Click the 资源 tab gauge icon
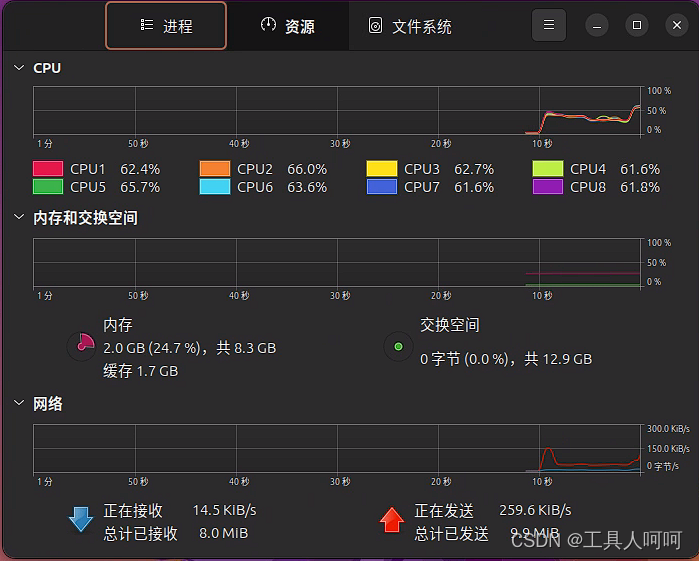 (x=268, y=25)
